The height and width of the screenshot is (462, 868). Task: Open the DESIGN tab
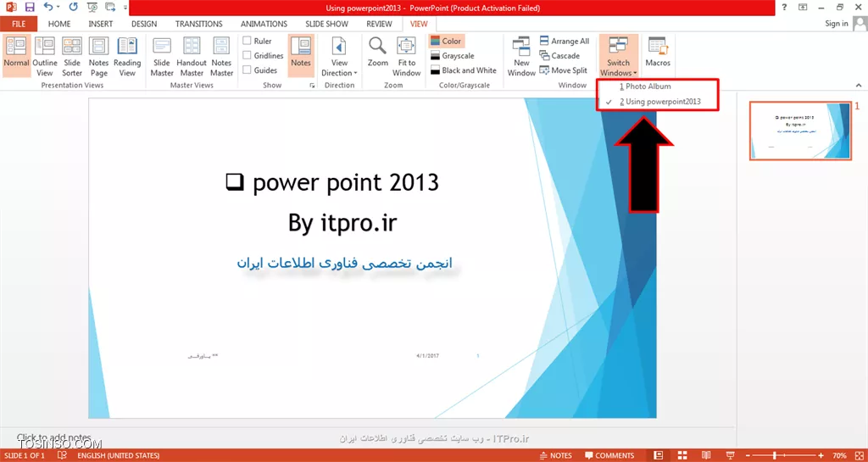144,24
